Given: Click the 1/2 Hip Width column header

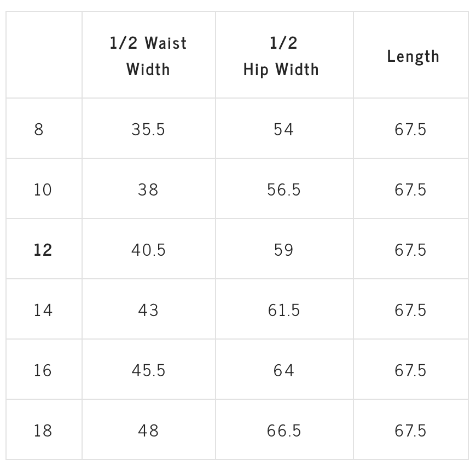Looking at the screenshot, I should pos(281,56).
